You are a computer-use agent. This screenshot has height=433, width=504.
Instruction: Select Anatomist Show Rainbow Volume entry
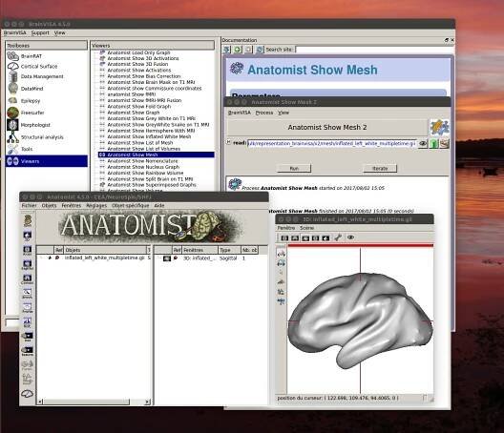(x=145, y=173)
